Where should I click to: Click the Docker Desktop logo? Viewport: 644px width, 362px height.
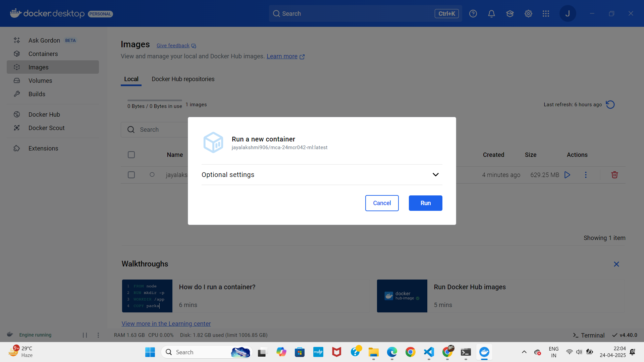click(47, 13)
